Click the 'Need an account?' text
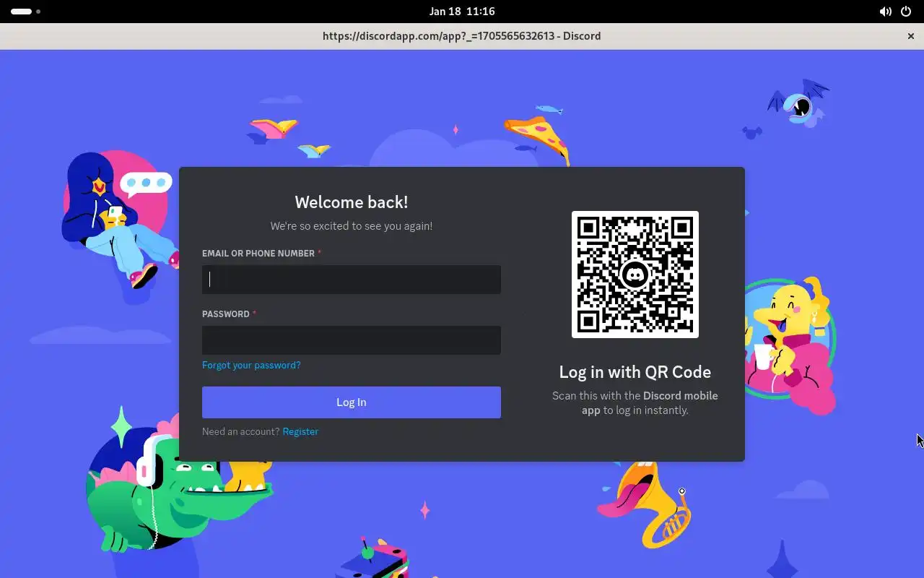Viewport: 924px width, 578px height. coord(240,431)
